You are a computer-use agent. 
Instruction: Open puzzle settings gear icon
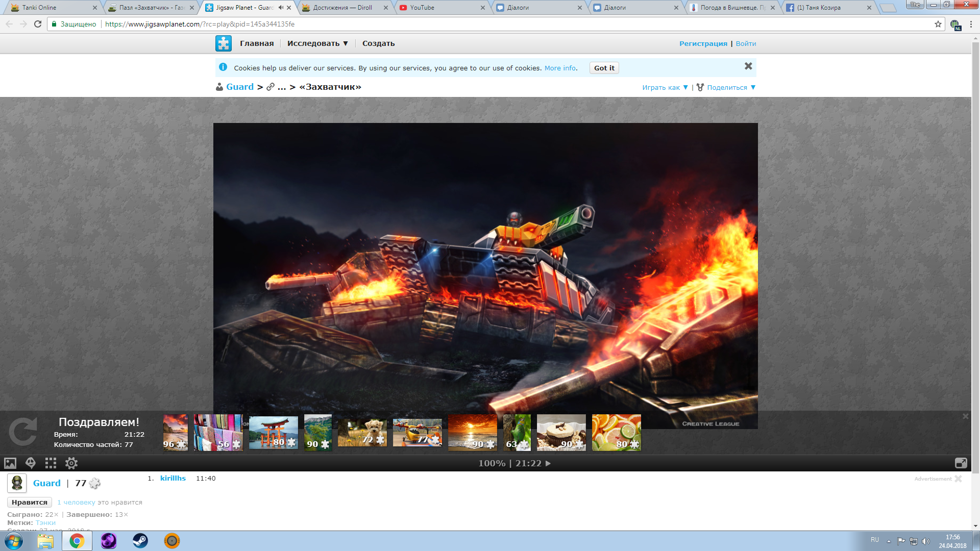pyautogui.click(x=71, y=463)
